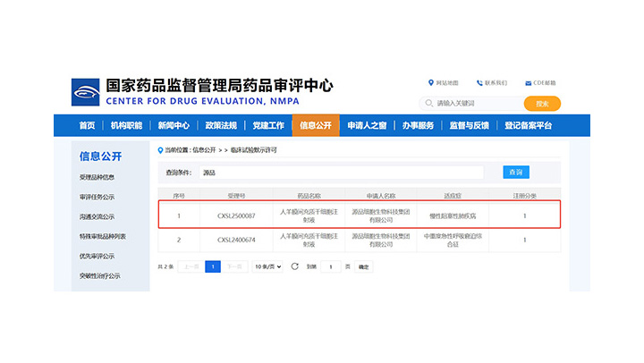Click the refresh icon in pagination bar
The height and width of the screenshot is (363, 644).
click(x=294, y=266)
